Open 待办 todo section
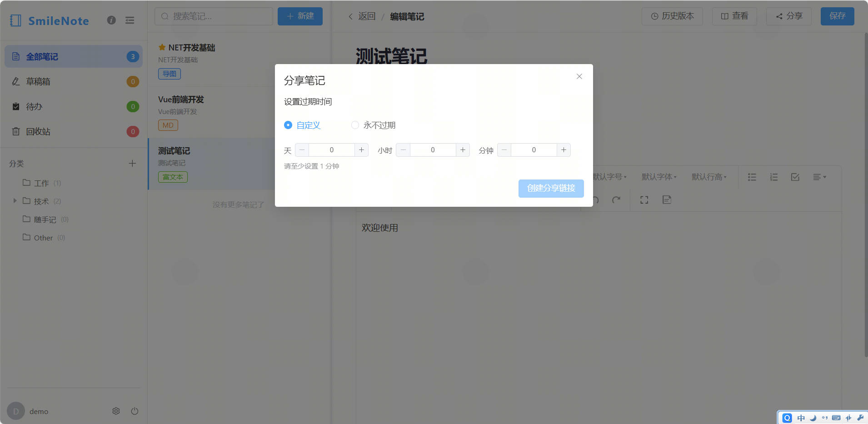 click(74, 106)
